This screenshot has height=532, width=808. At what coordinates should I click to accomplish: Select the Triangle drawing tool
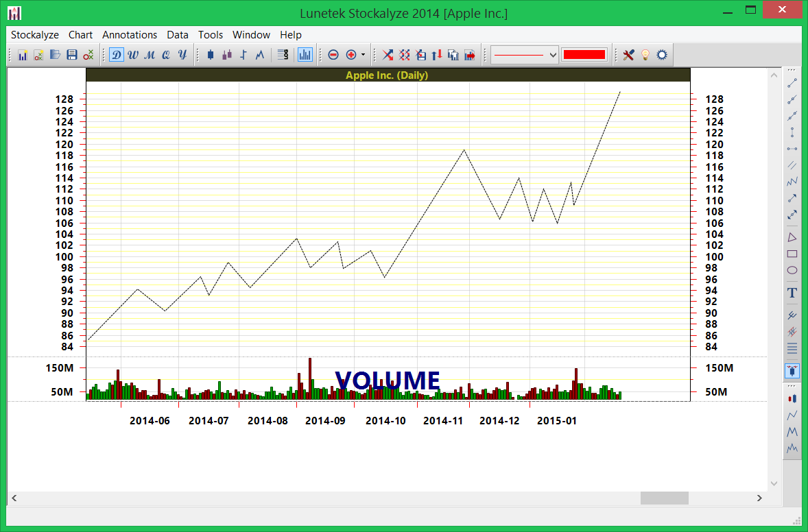[792, 237]
